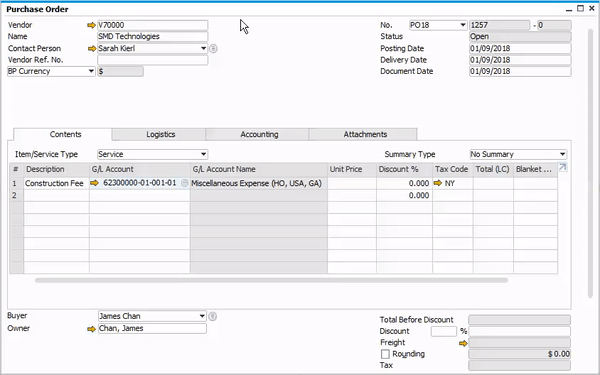The height and width of the screenshot is (375, 600).
Task: Click the horizontal scrollbar under the table
Action: pyautogui.click(x=271, y=280)
